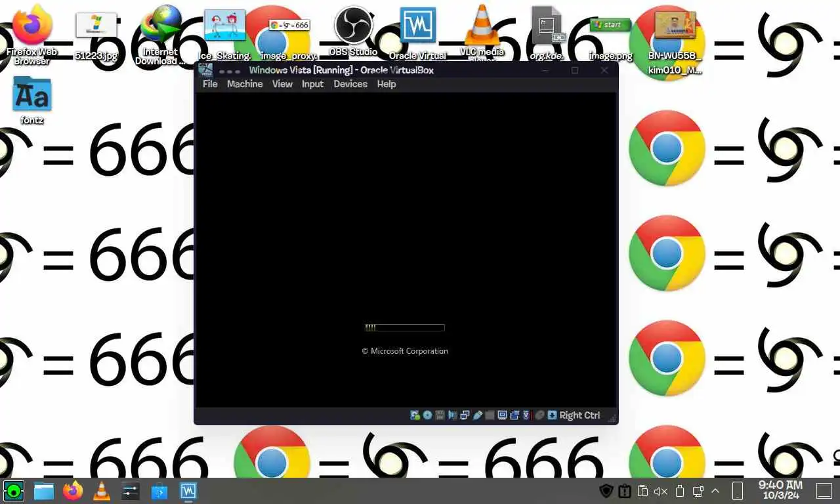Launch Firefox from the taskbar
This screenshot has height=504, width=840.
point(73,491)
